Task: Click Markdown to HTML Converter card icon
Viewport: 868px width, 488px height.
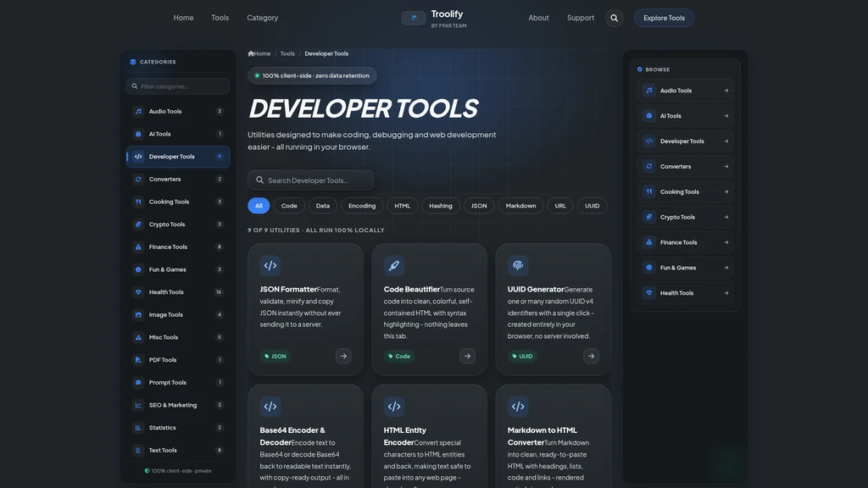Action: tap(518, 407)
